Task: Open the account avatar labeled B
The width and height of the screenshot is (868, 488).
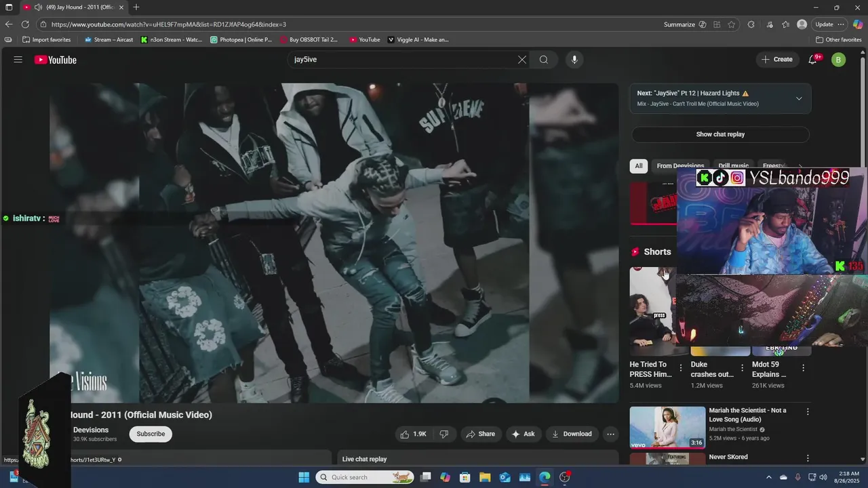Action: click(x=838, y=60)
